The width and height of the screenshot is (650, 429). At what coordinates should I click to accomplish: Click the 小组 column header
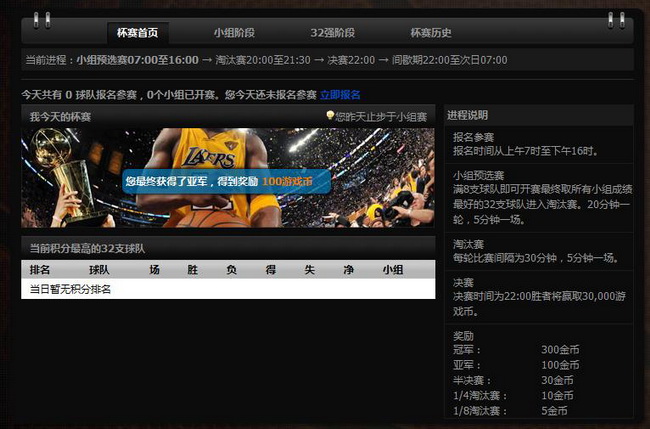click(x=392, y=270)
